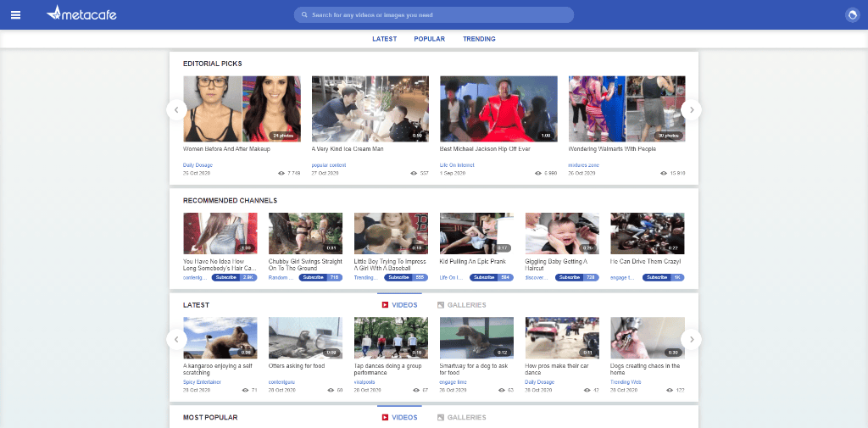The image size is (868, 428).
Task: Click the search magnifier icon
Action: (304, 15)
